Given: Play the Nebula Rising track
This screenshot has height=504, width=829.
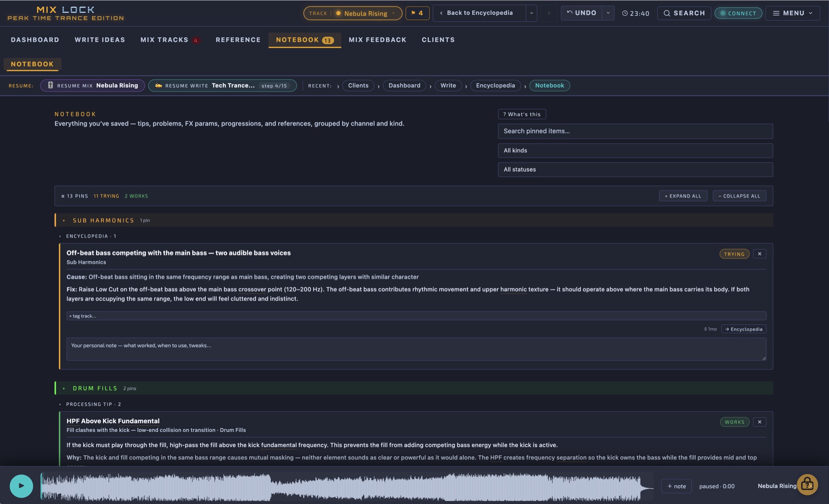Looking at the screenshot, I should [x=21, y=486].
